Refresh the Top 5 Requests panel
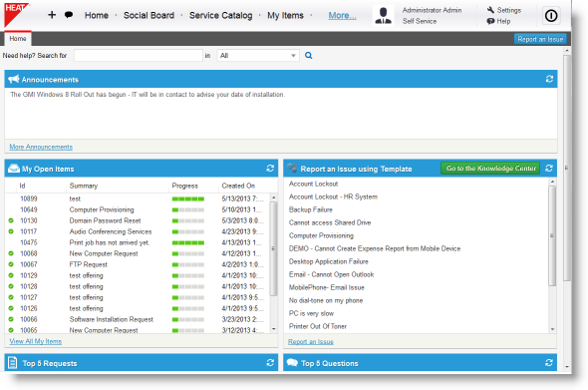 [270, 363]
